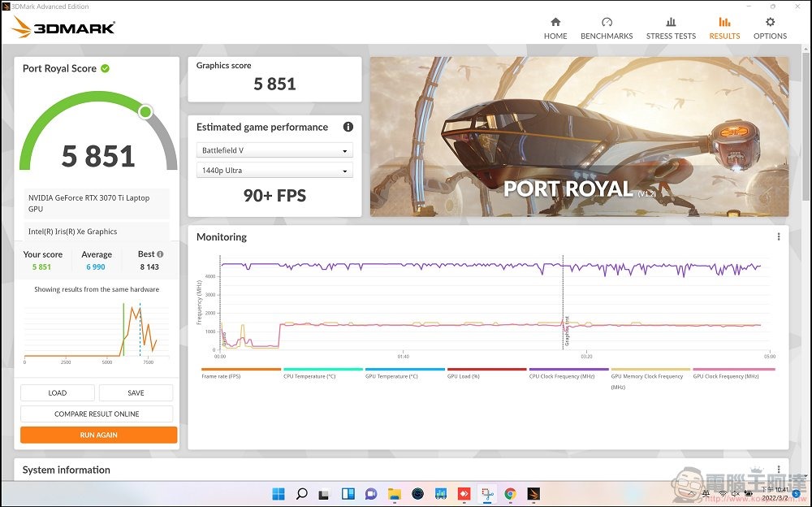Expand the Battlefield V game dropdown
This screenshot has width=812, height=507.
pos(274,150)
